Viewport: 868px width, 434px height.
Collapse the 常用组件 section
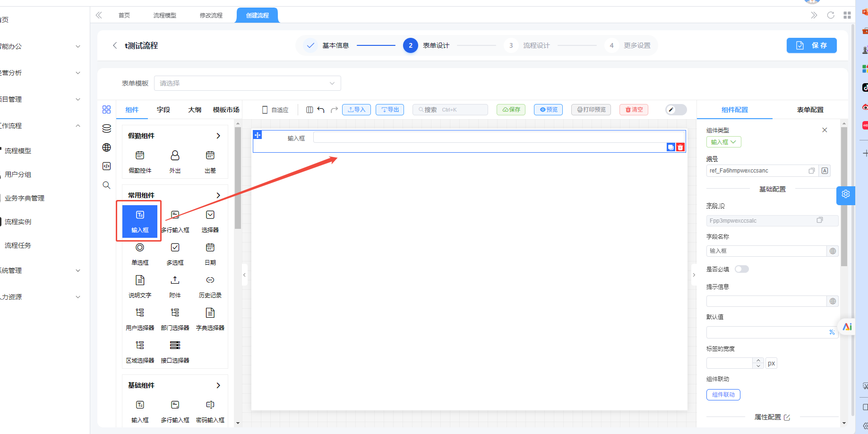click(218, 195)
